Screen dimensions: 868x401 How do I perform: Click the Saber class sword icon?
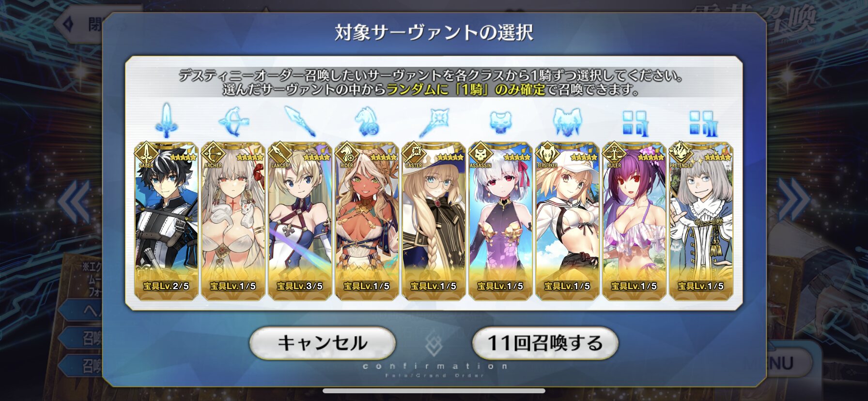166,121
